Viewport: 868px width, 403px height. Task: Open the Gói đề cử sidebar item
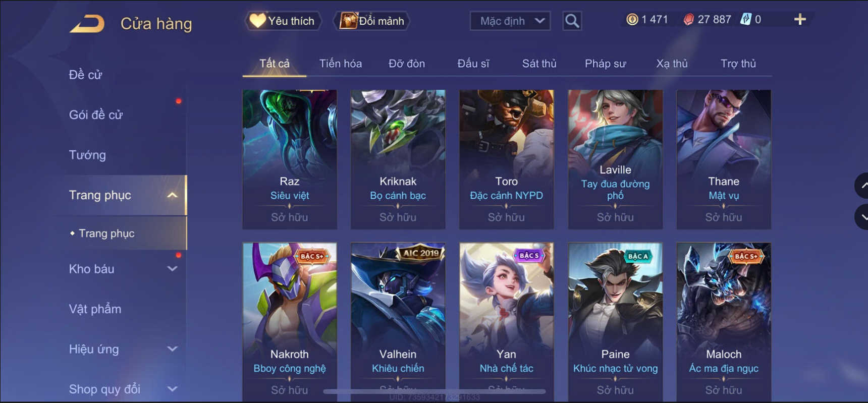click(96, 115)
